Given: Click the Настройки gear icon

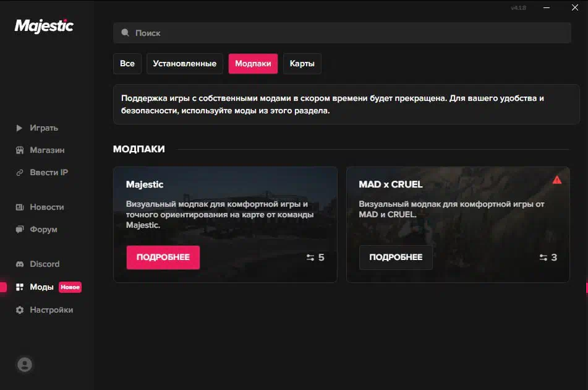Looking at the screenshot, I should tap(19, 310).
